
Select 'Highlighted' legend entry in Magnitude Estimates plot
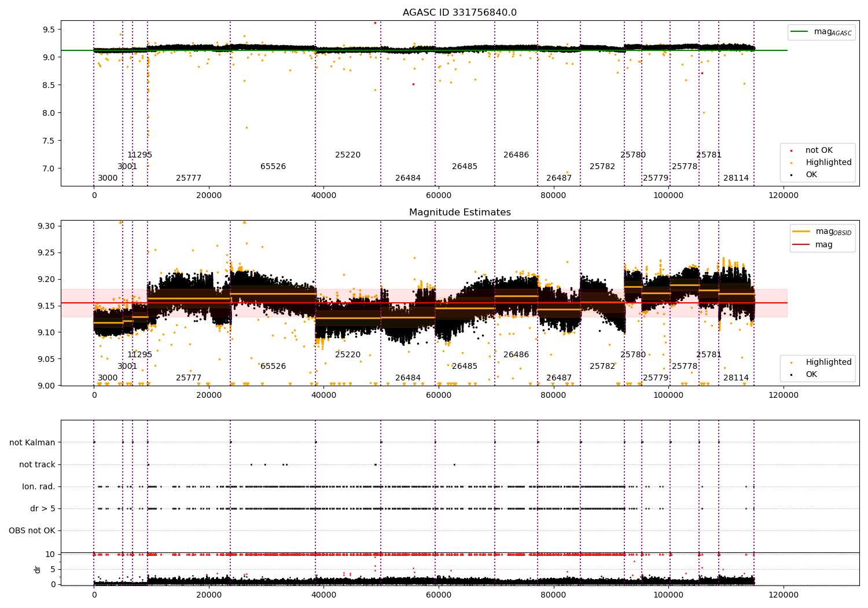pos(822,362)
